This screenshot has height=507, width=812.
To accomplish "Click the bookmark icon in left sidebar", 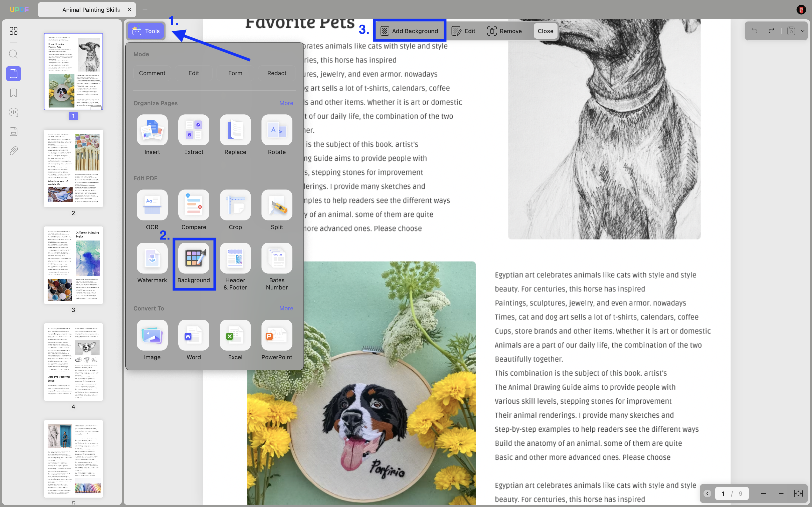I will pos(14,93).
